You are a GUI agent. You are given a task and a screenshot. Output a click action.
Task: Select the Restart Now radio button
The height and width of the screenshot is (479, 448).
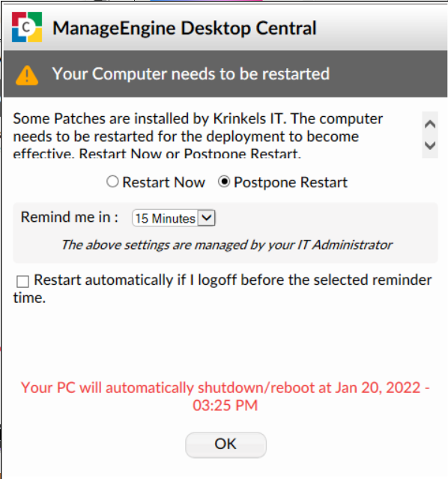pyautogui.click(x=112, y=181)
